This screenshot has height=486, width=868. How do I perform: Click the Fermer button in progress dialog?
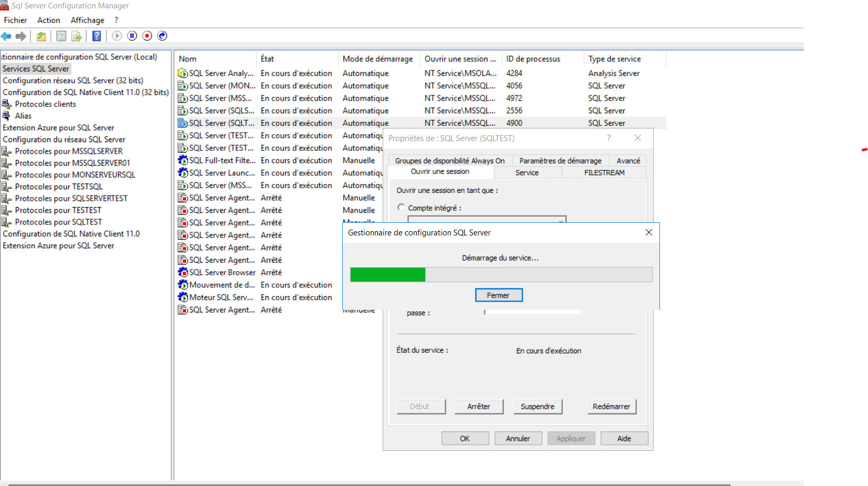498,296
